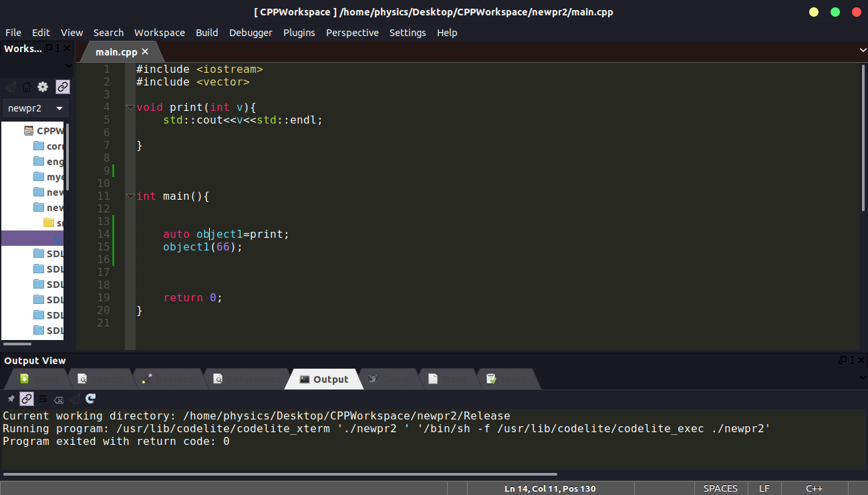The image size is (868, 495).
Task: Click the home icon in Workspace panel
Action: [x=27, y=87]
